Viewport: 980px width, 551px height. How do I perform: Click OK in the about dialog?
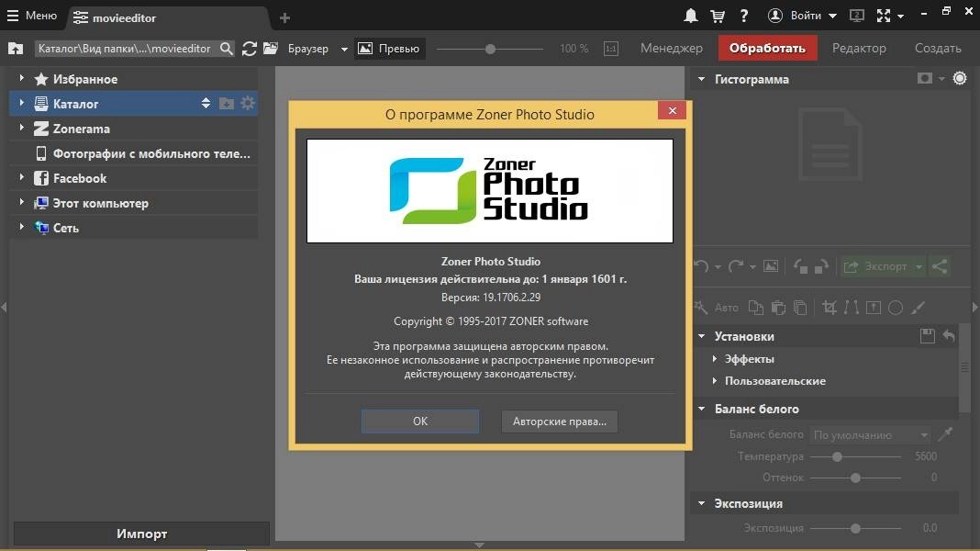click(420, 422)
